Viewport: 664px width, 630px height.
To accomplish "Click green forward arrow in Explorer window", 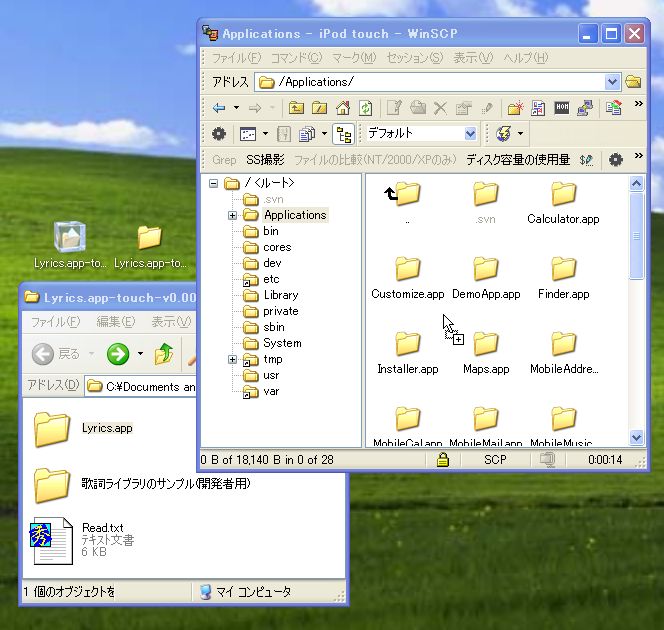I will point(118,354).
